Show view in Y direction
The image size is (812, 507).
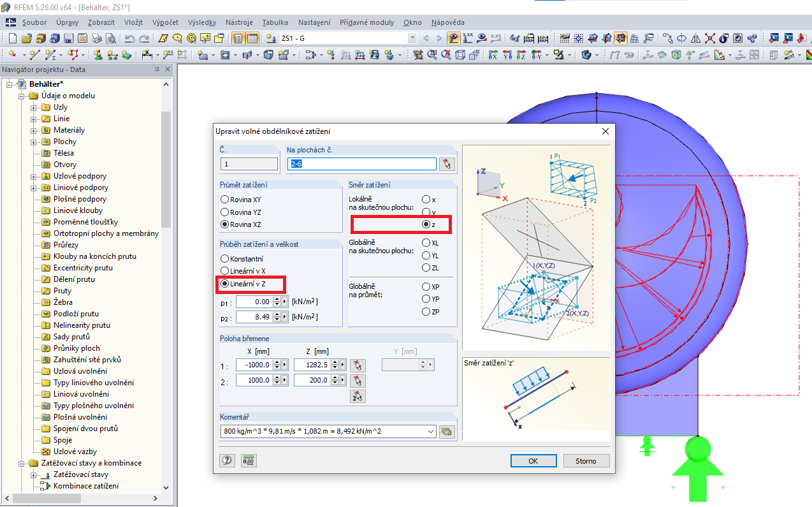(507, 55)
